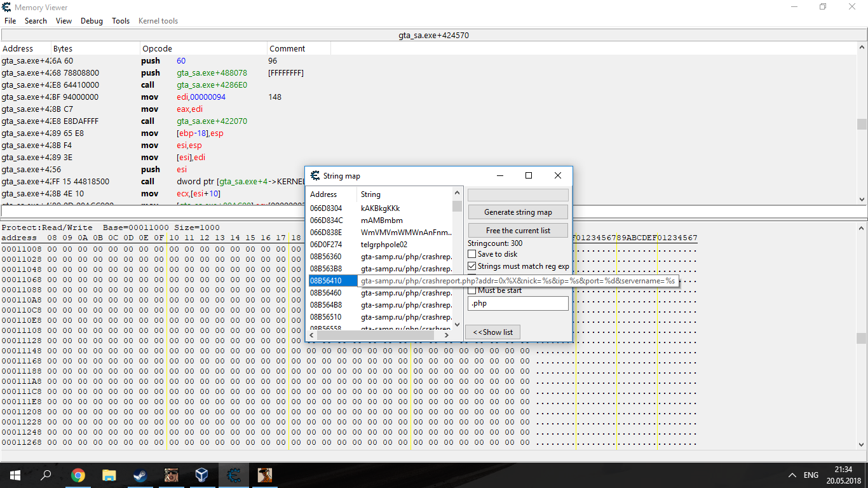This screenshot has height=488, width=868.
Task: Open VirtualBox from the taskbar
Action: [202, 475]
